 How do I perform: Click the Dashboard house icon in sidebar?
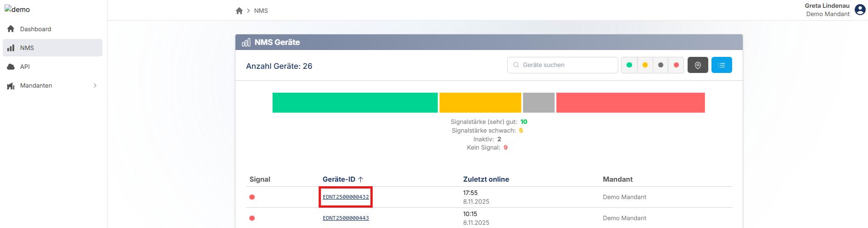tap(11, 29)
